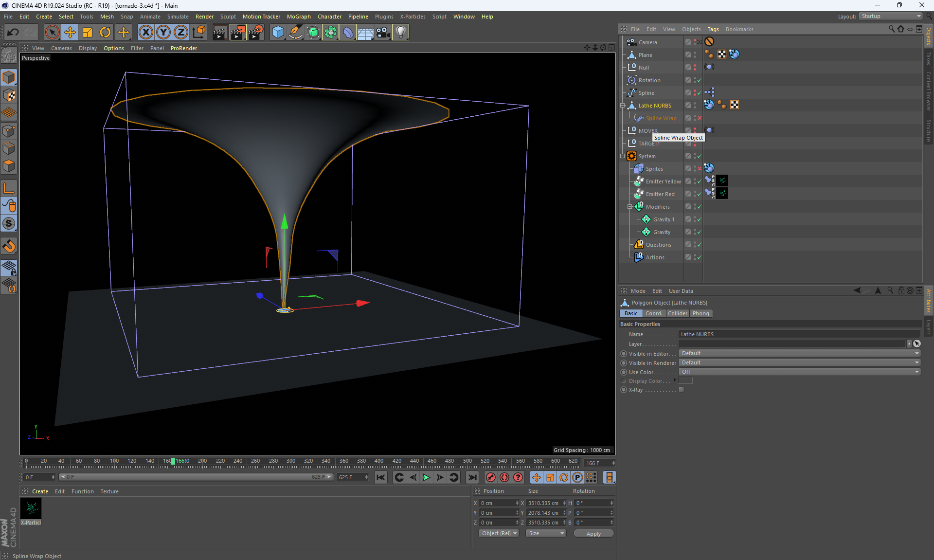Add a Cube primitive object
The height and width of the screenshot is (560, 934).
[x=278, y=33]
